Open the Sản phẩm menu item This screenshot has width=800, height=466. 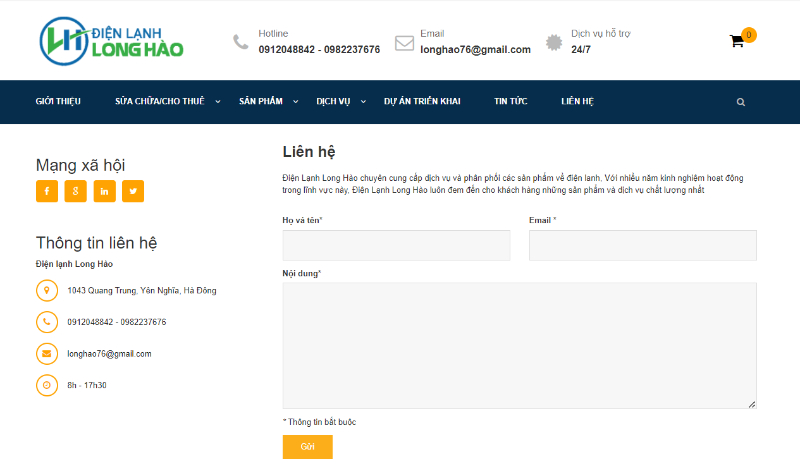pos(261,101)
